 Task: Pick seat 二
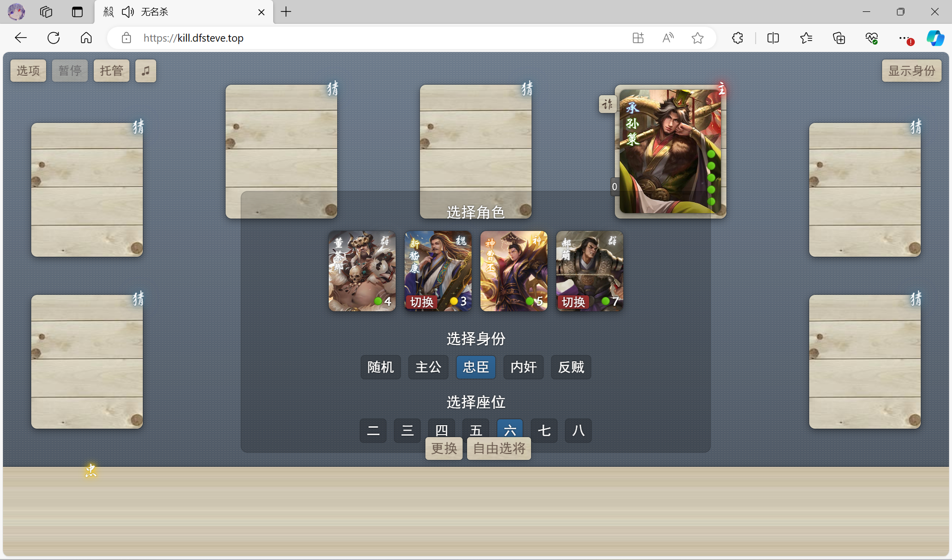point(373,430)
